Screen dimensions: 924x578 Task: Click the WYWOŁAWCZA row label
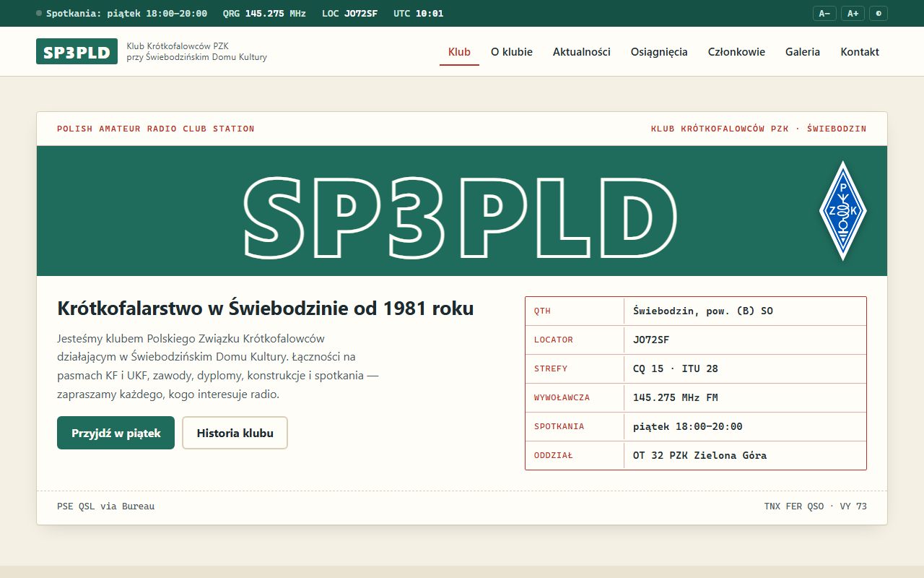(562, 397)
